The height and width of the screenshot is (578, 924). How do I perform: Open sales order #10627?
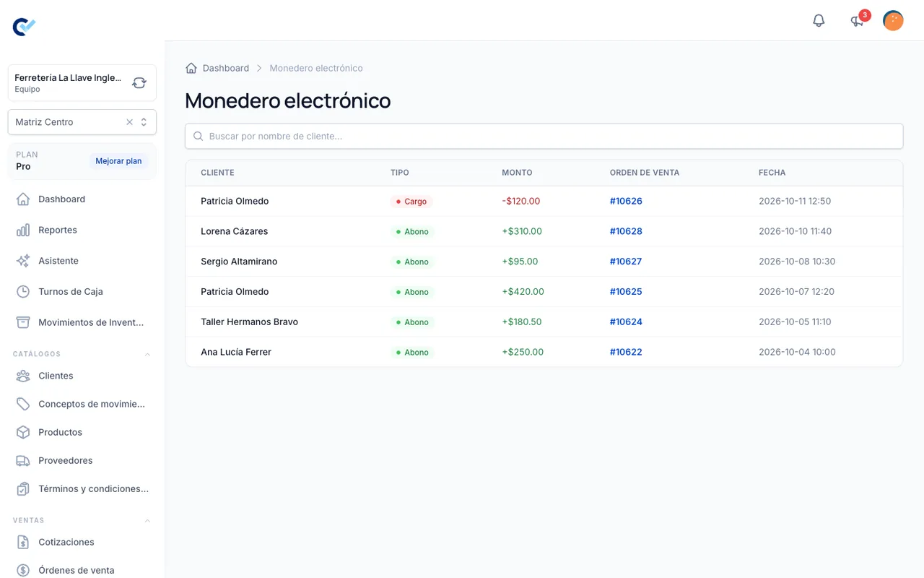(626, 262)
